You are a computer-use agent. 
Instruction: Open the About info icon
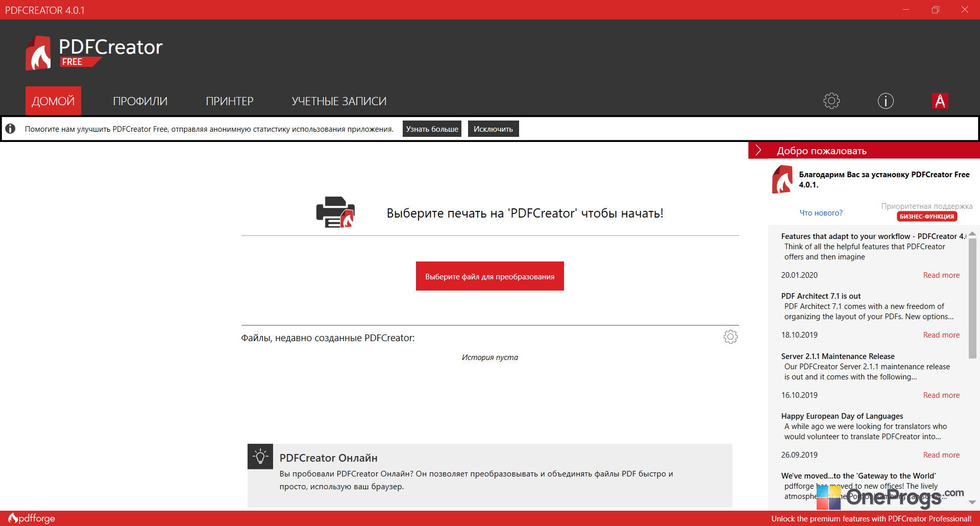coord(886,101)
